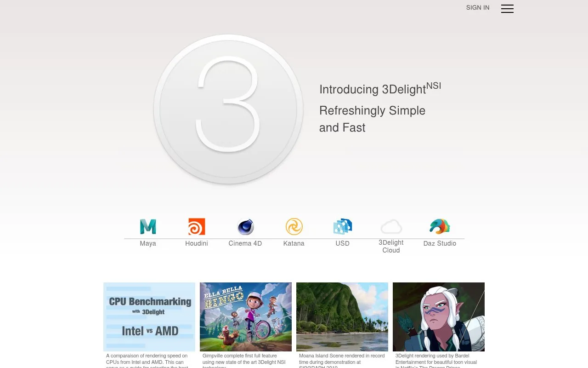Open the CPU Benchmarking Intel vs AMD thumbnail
This screenshot has height=368, width=588.
click(149, 317)
